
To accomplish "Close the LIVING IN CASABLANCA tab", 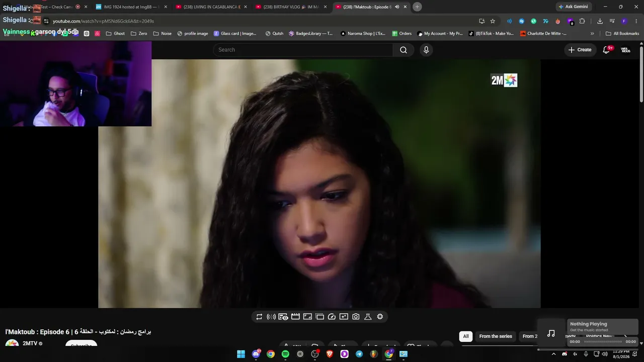I will tap(246, 7).
